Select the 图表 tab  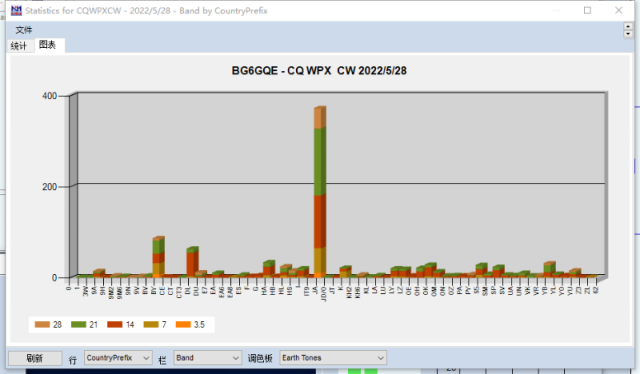click(48, 45)
